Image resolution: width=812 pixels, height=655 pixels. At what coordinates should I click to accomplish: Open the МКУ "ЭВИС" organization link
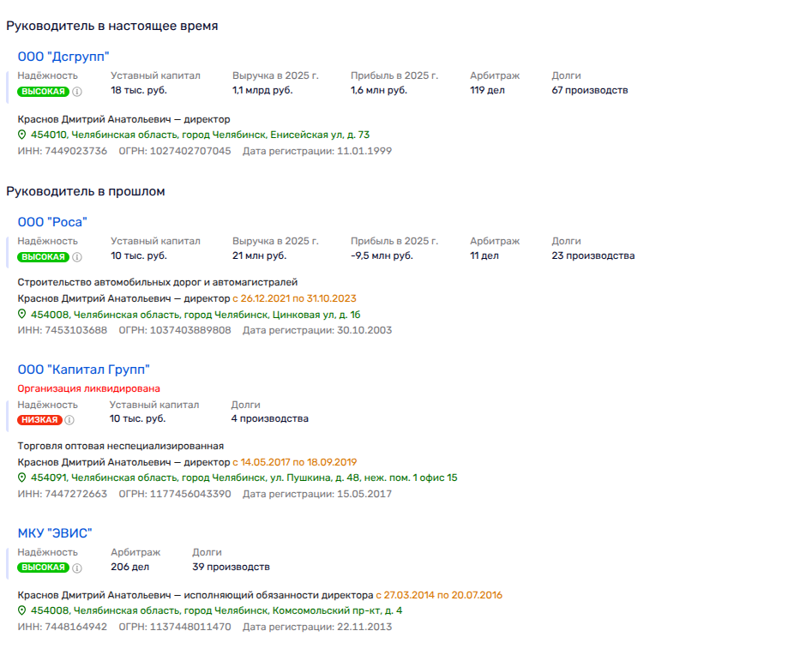pyautogui.click(x=55, y=532)
